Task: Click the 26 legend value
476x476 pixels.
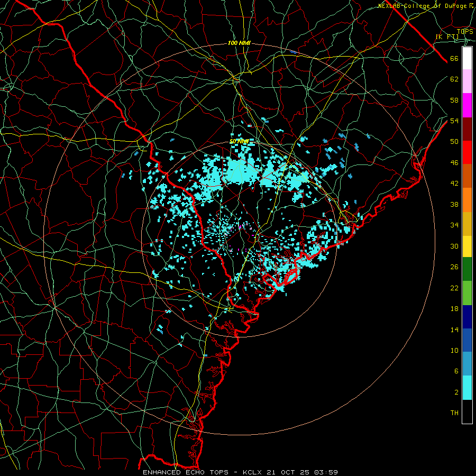Action: [454, 267]
